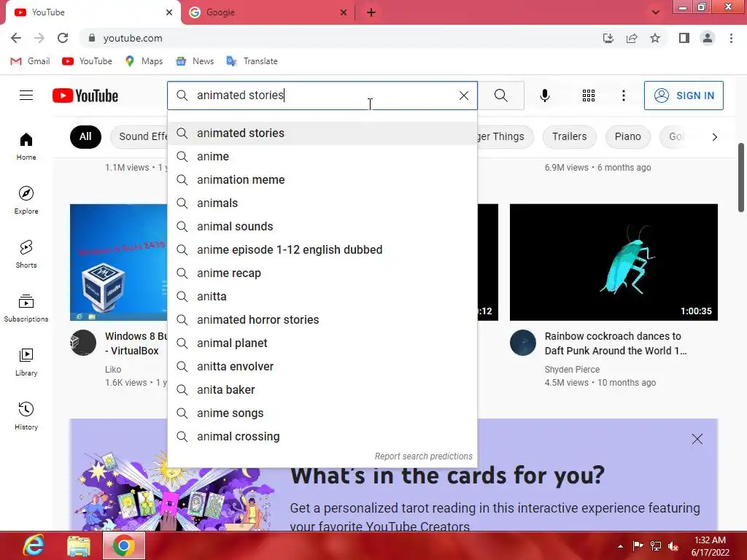
Task: Go to Home in the sidebar
Action: 26,147
